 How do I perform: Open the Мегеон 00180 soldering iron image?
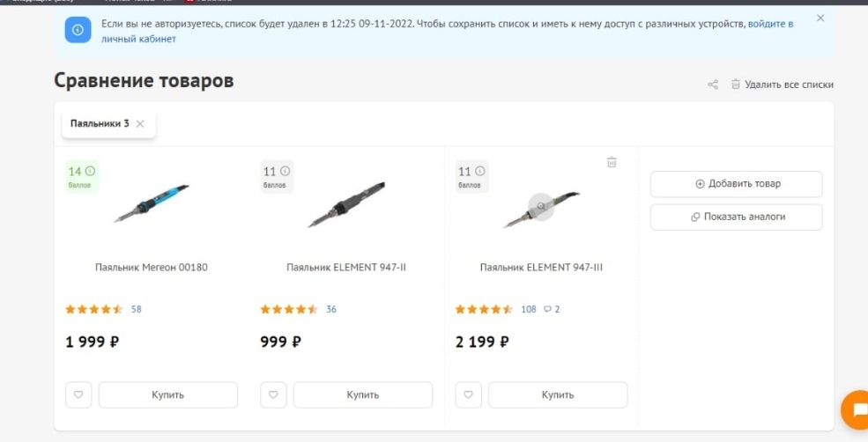[151, 204]
